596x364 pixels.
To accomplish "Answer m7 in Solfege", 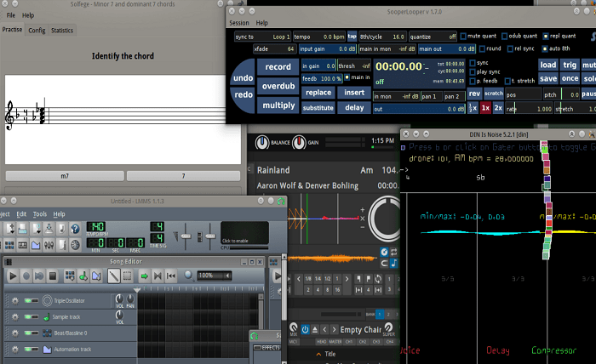I will [x=65, y=176].
